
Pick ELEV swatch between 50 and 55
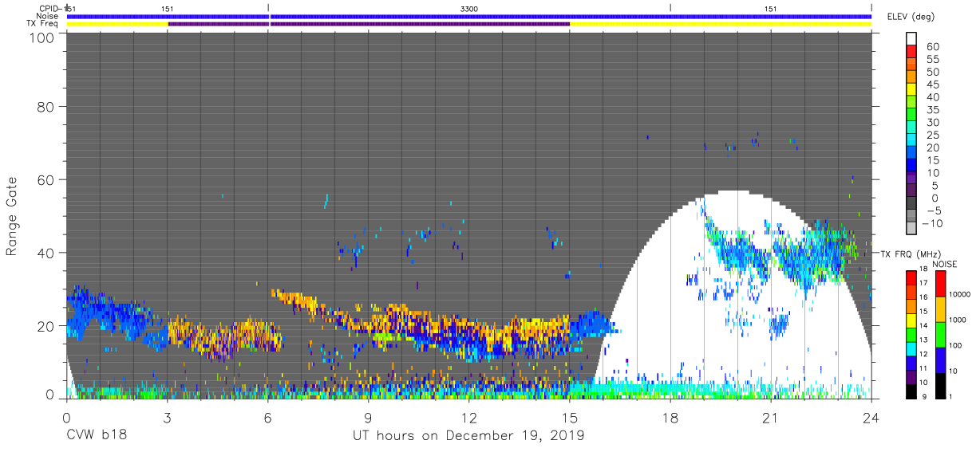[911, 65]
